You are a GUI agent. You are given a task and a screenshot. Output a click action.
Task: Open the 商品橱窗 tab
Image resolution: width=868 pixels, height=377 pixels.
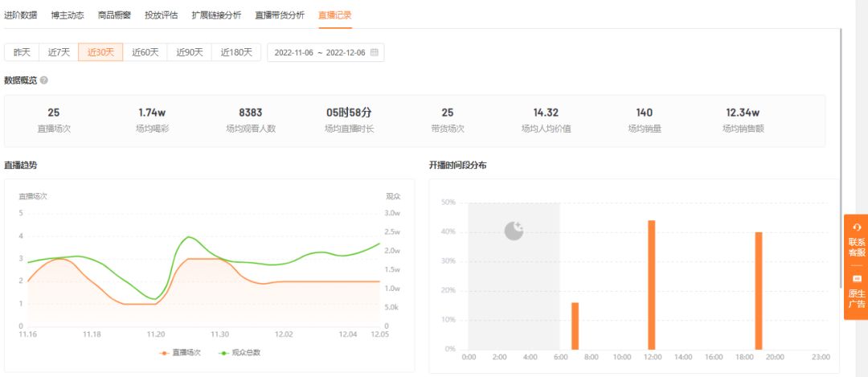tap(114, 15)
